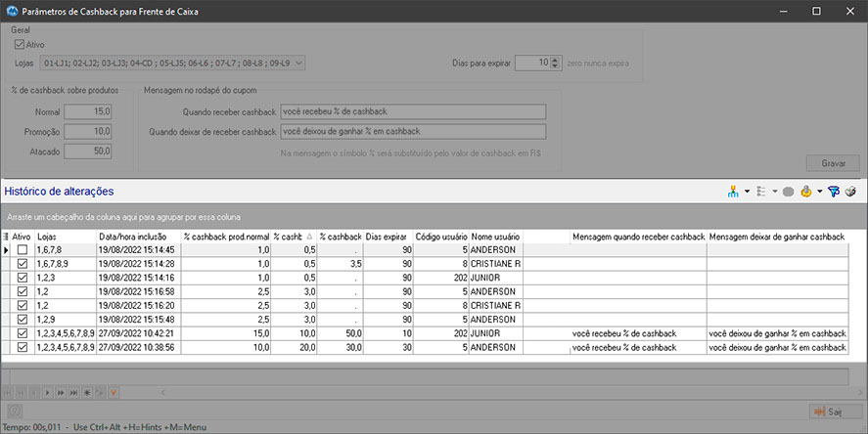Click the gray circle icon in history toolbar
The height and width of the screenshot is (434, 868).
789,192
